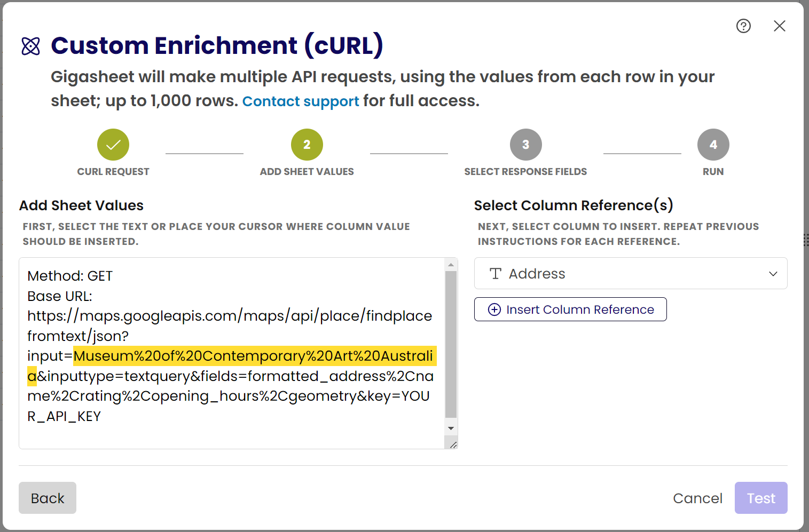Close the Custom Enrichment dialog
The width and height of the screenshot is (809, 532).
(780, 26)
